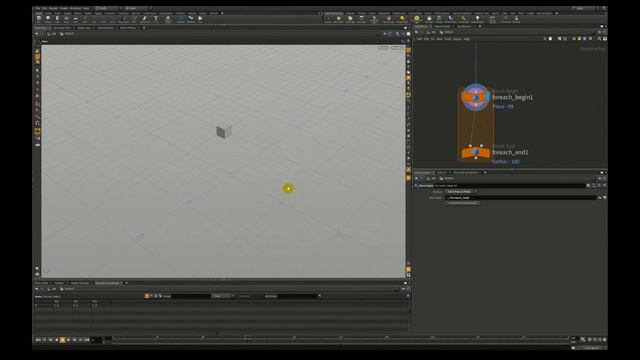Open the Edit menu

(44, 8)
